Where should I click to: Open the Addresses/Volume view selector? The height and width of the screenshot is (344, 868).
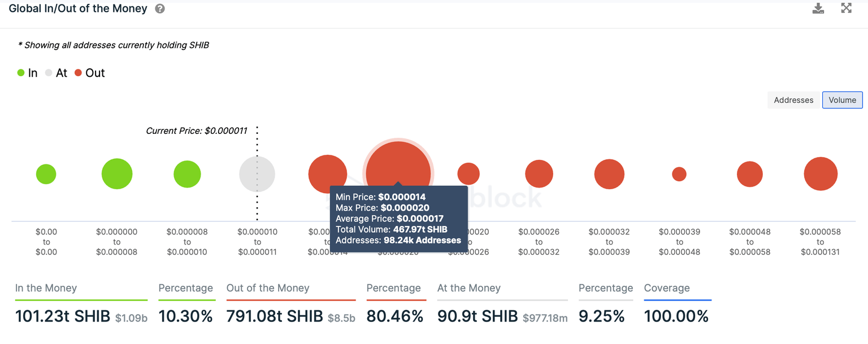coord(815,99)
